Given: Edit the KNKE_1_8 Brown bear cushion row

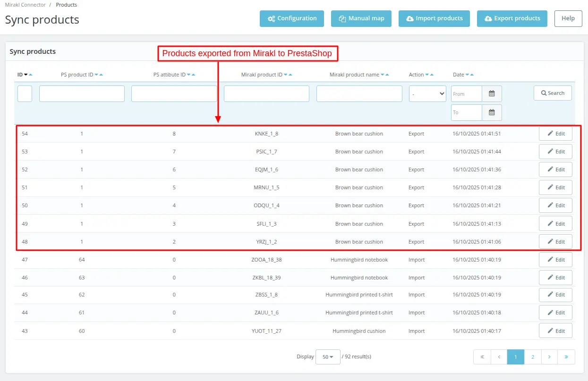Looking at the screenshot, I should [555, 134].
